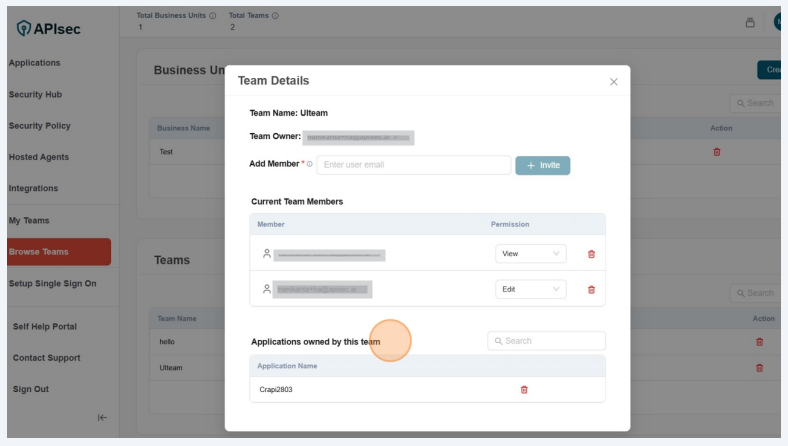
Task: Click the Invite button
Action: [x=543, y=165]
